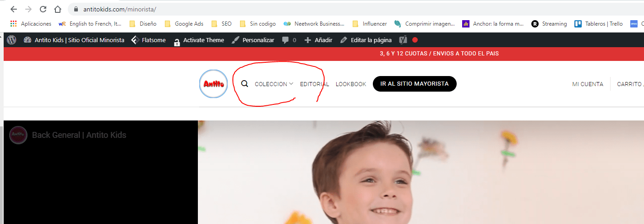Select the LOOKBOOK menu item
The height and width of the screenshot is (224, 644).
351,84
